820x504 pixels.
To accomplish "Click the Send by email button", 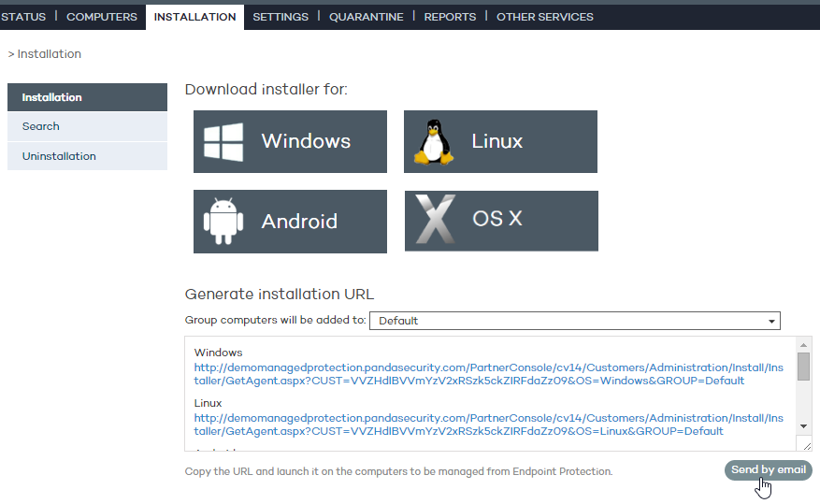I will click(769, 470).
